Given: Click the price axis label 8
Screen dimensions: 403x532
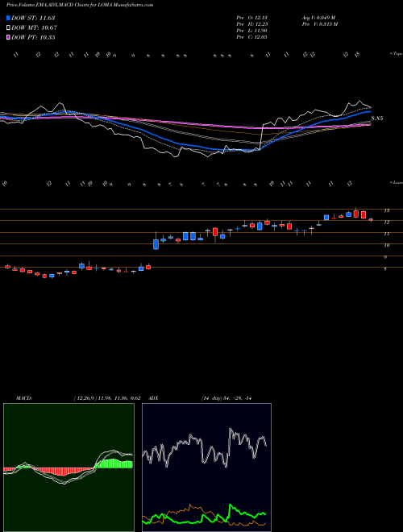Looking at the screenshot, I should point(385,268).
